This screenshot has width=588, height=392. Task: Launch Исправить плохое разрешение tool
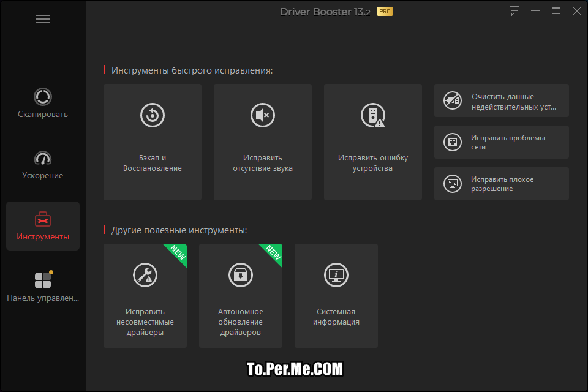(502, 184)
